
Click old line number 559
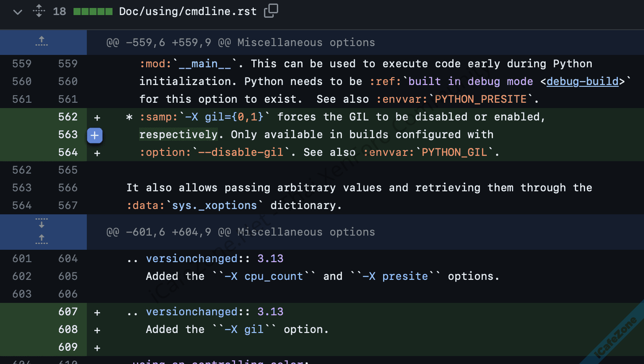pyautogui.click(x=22, y=64)
